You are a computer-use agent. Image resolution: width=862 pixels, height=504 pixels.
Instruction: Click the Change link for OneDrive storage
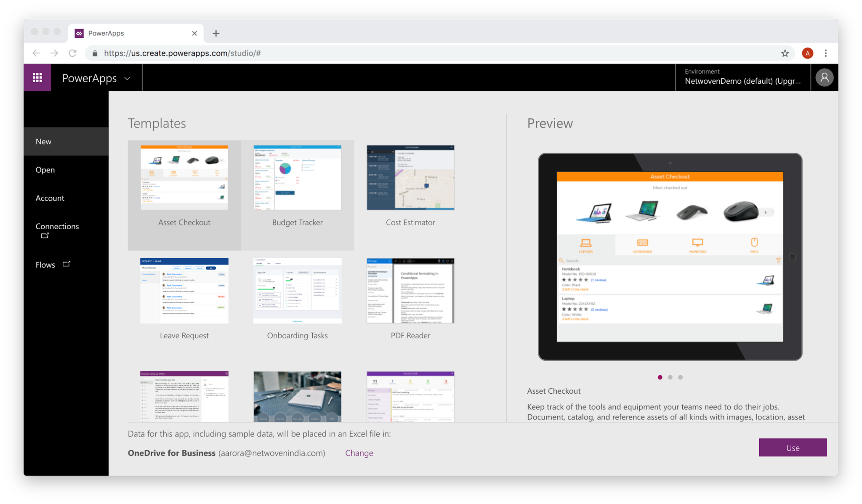coord(359,453)
